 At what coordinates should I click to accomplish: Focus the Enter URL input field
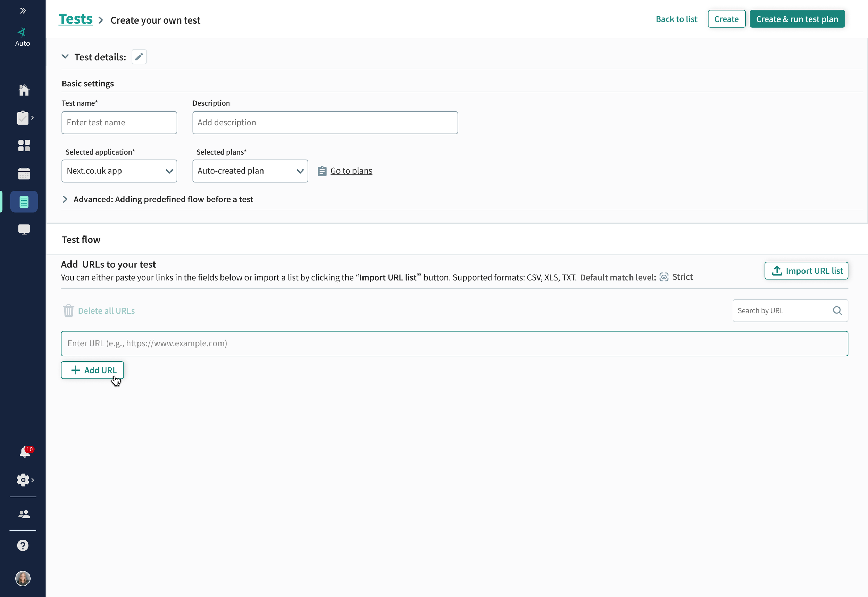tap(454, 343)
